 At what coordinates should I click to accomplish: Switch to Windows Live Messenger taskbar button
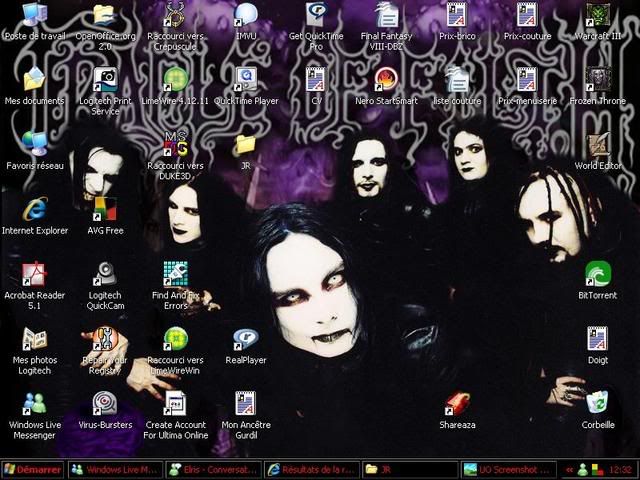pos(116,469)
